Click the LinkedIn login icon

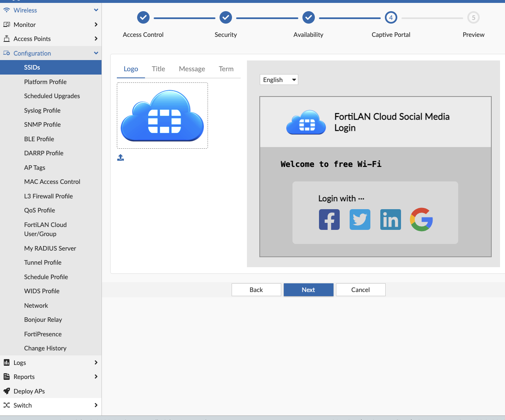[x=390, y=220]
